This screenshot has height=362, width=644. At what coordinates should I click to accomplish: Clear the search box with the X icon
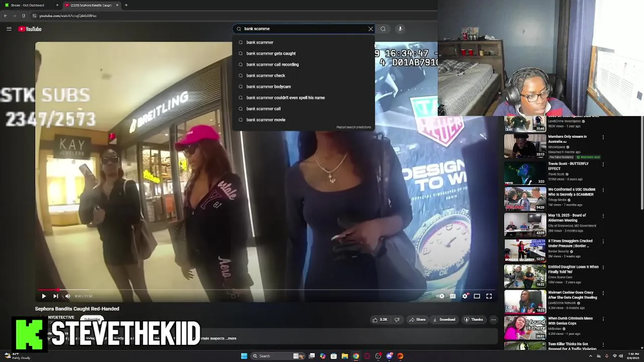(x=371, y=29)
